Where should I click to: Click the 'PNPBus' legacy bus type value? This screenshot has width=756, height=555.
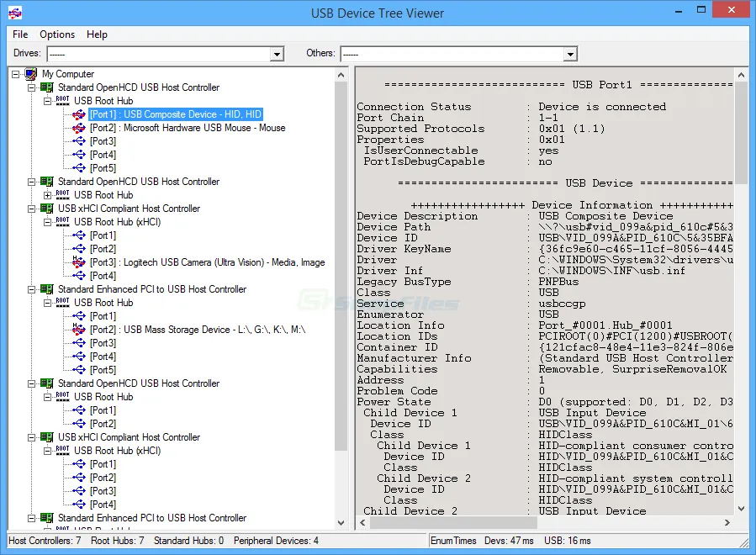tap(558, 282)
